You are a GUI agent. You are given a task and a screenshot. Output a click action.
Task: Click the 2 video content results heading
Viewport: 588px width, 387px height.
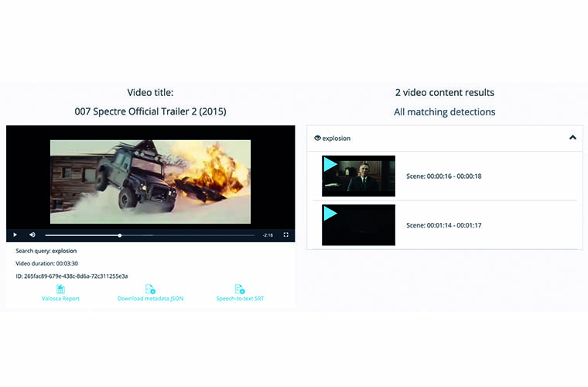coord(444,93)
